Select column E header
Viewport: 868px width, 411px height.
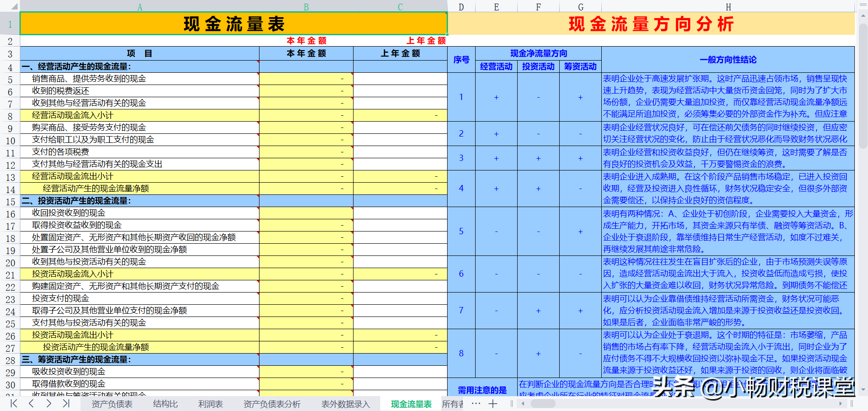[496, 6]
